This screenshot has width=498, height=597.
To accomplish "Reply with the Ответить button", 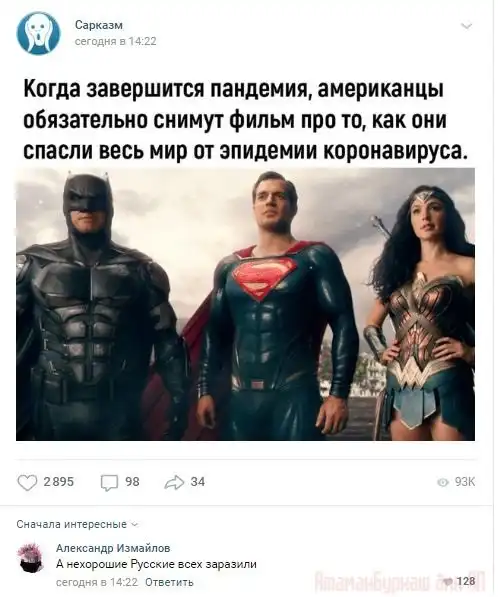I will tap(169, 582).
